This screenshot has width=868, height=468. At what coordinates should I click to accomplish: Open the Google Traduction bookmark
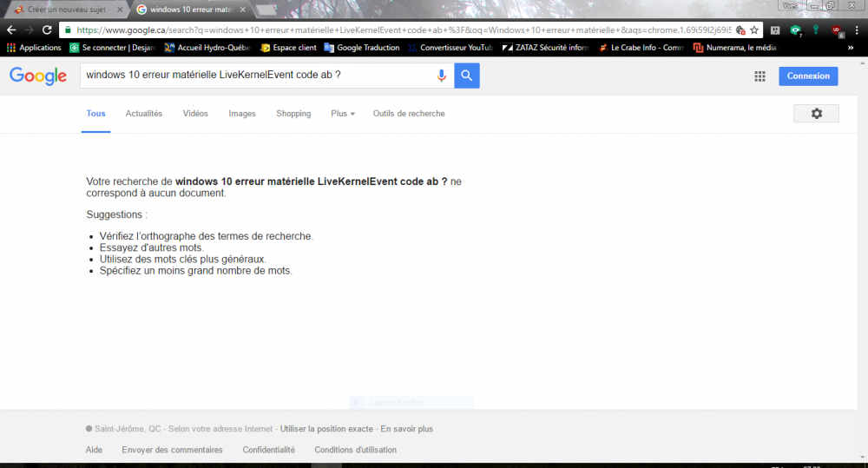click(x=362, y=48)
